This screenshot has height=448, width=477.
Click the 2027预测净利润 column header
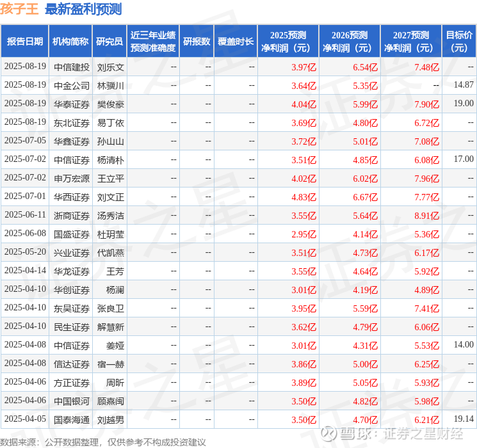pyautogui.click(x=411, y=42)
